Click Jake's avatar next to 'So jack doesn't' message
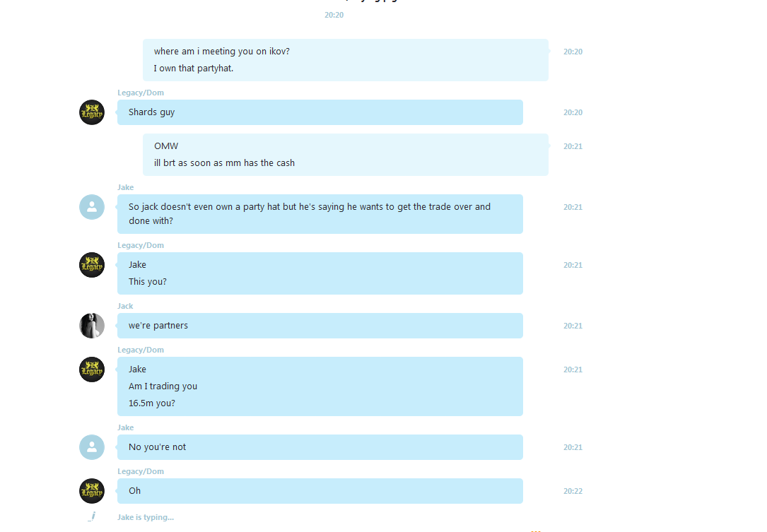 point(92,207)
